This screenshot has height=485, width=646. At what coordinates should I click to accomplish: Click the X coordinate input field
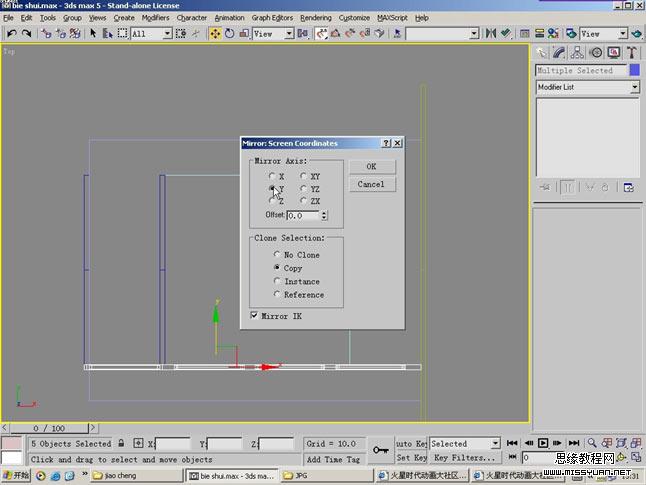pyautogui.click(x=173, y=444)
